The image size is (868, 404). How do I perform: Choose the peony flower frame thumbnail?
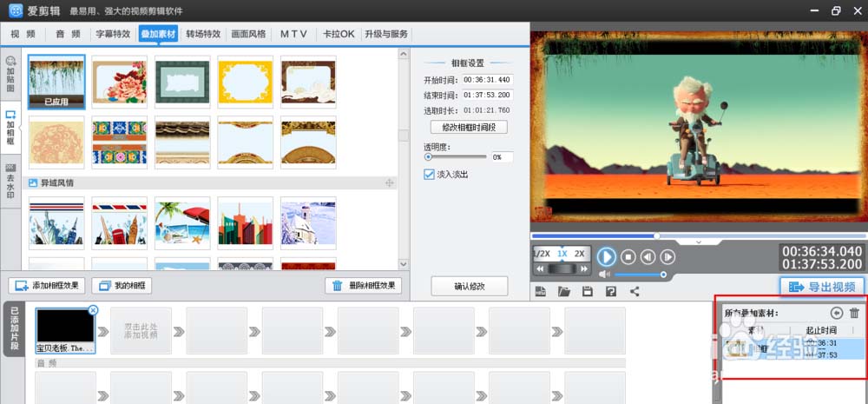click(120, 82)
